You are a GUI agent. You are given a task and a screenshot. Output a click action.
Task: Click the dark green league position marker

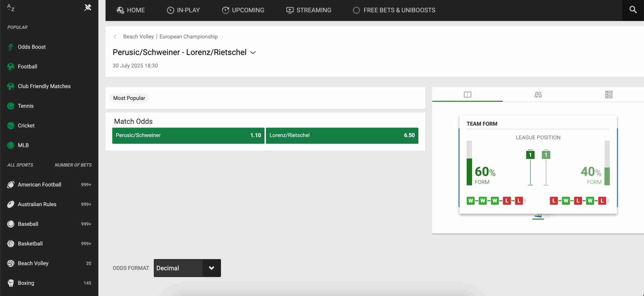[530, 155]
